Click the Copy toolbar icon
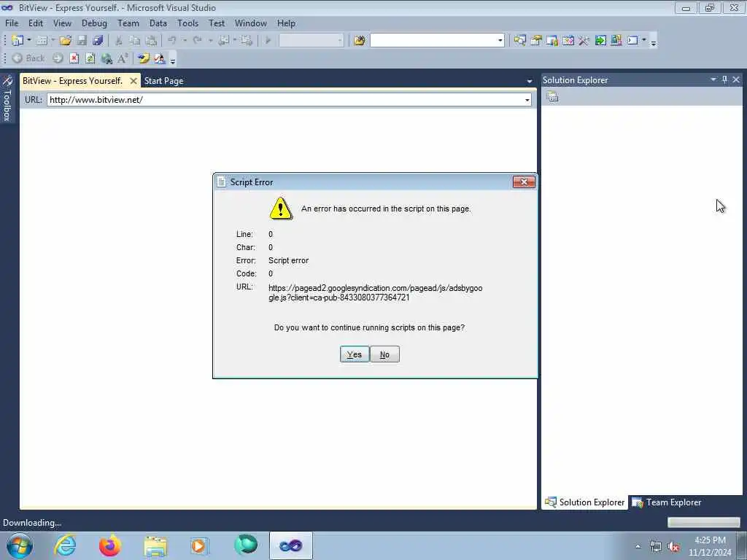This screenshot has height=560, width=747. click(x=135, y=41)
